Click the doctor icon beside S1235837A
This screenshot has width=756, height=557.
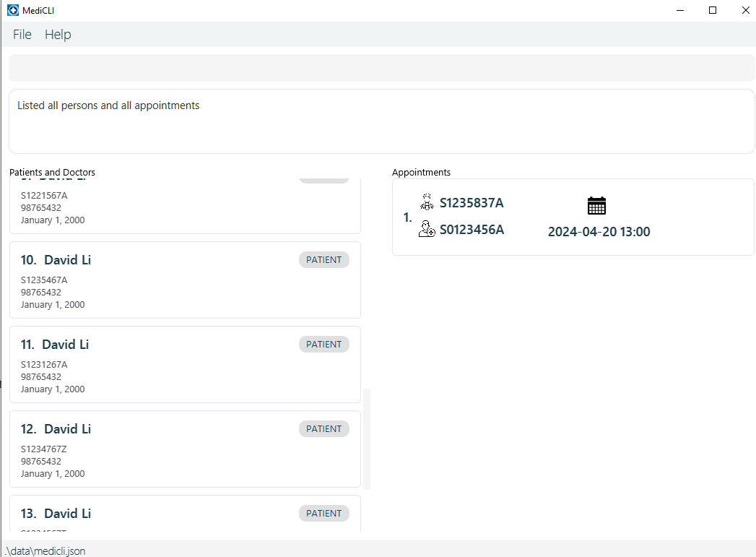(427, 202)
